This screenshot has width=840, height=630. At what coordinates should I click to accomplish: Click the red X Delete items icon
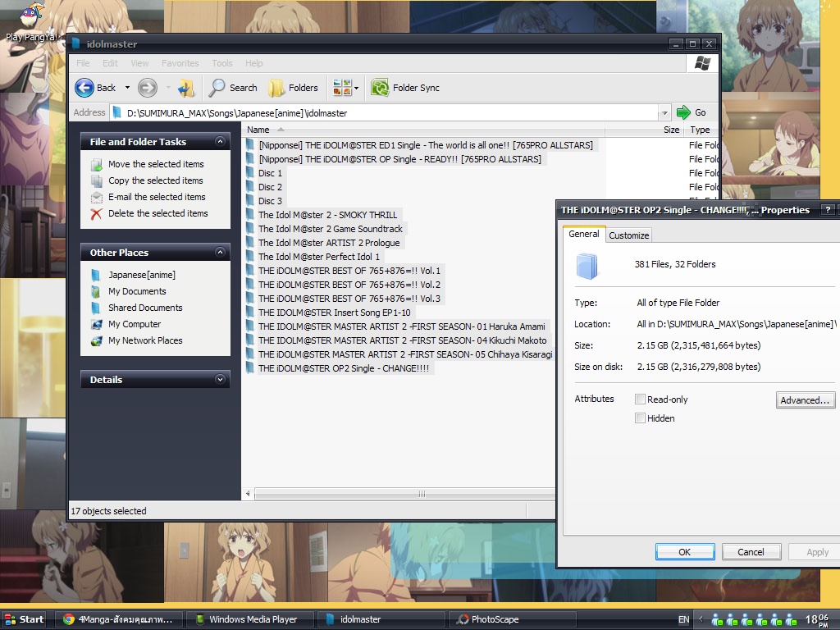click(97, 214)
